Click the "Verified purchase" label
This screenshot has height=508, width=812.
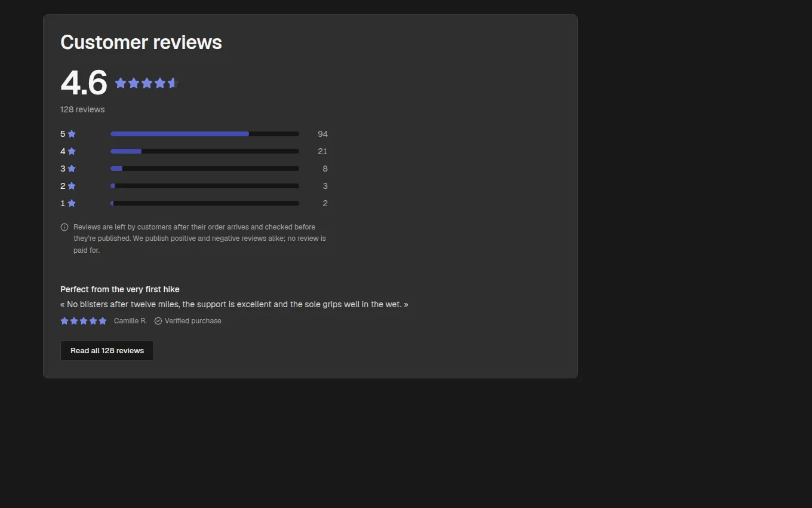(193, 321)
